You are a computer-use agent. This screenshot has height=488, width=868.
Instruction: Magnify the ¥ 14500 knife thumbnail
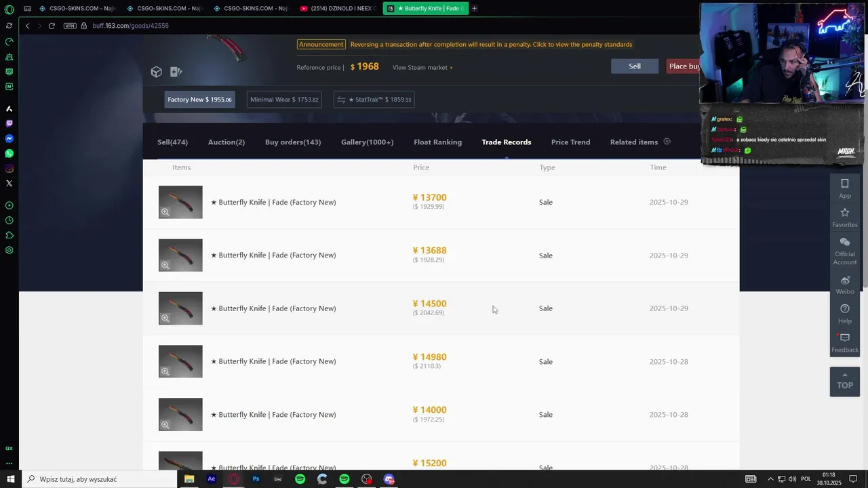(165, 318)
